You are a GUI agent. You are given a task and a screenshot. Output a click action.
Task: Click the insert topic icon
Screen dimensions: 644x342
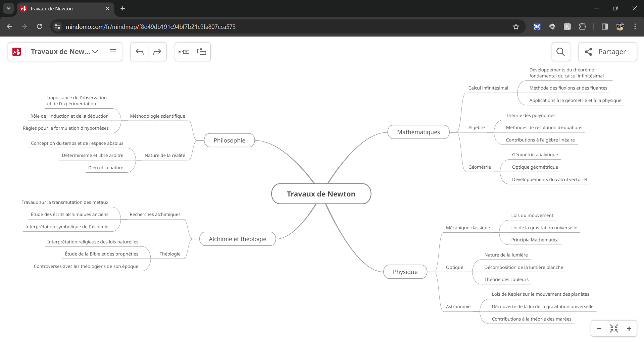[x=184, y=52]
